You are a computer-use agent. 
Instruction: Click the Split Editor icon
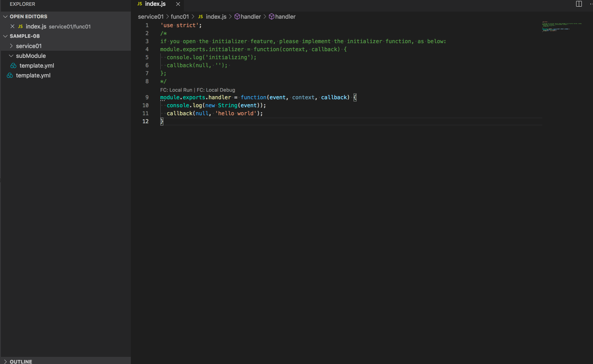[579, 4]
